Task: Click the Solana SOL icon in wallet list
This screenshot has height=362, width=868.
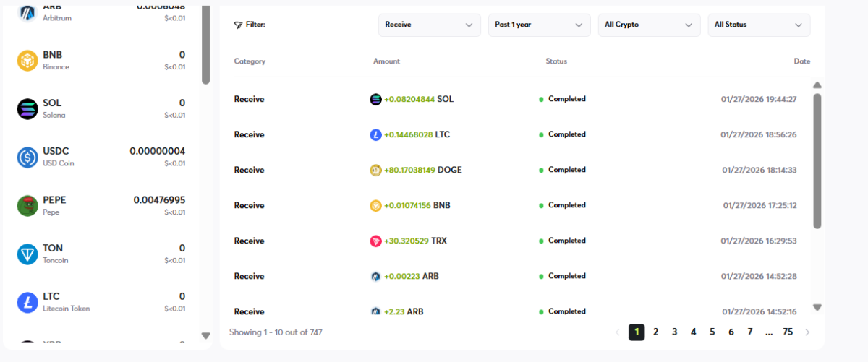Action: click(27, 109)
